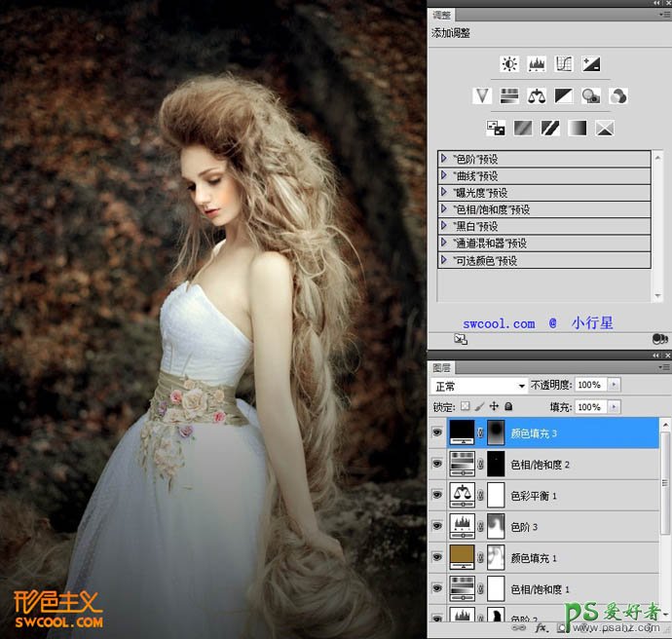
Task: Add a Brightness/Contrast adjustment
Action: pyautogui.click(x=509, y=64)
